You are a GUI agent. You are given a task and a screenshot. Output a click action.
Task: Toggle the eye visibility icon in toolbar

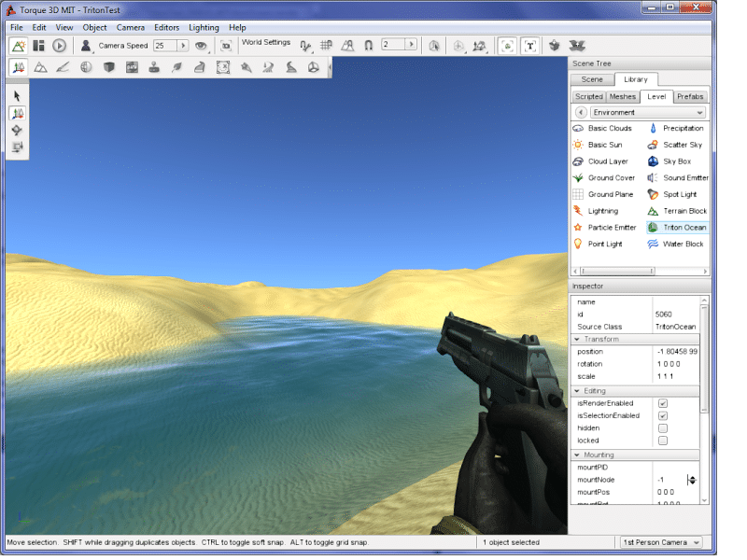coord(201,46)
